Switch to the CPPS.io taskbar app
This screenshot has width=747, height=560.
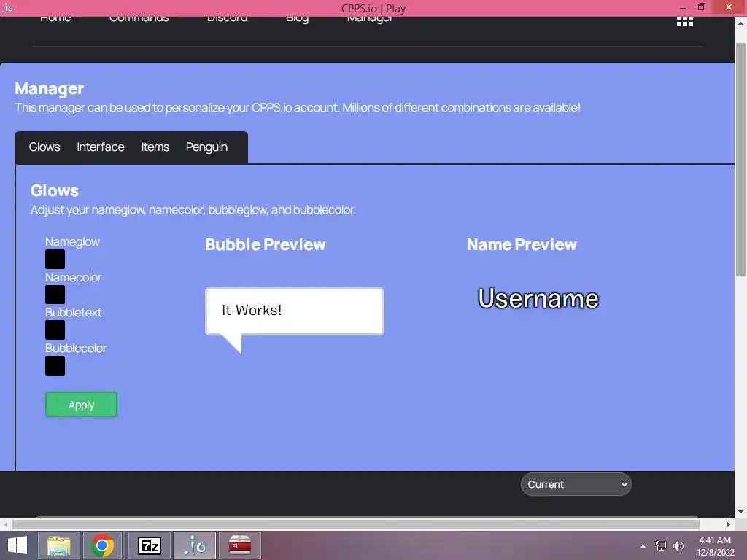[x=195, y=545]
